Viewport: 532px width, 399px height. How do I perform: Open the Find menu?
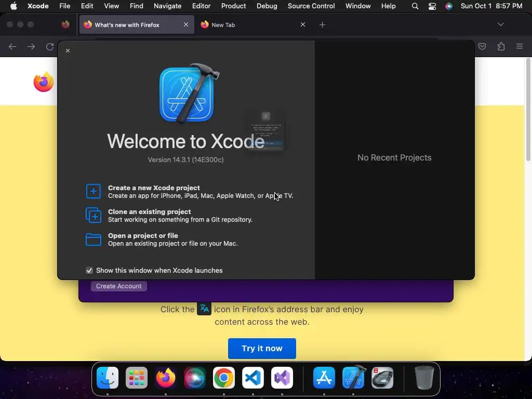(137, 6)
